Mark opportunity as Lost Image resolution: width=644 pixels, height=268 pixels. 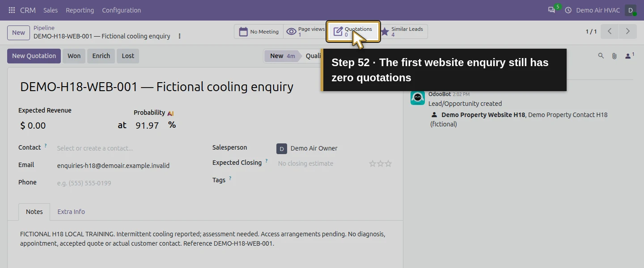coord(128,56)
